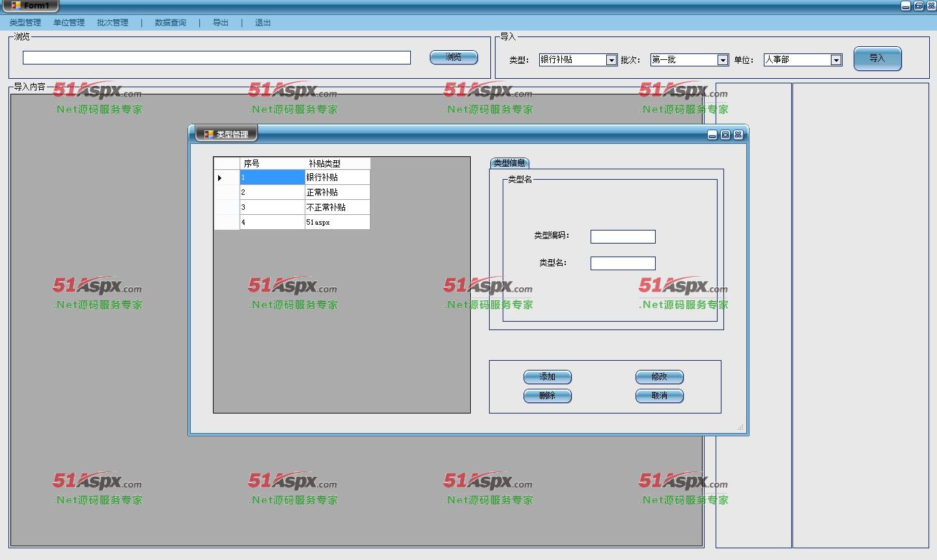Click the 退出 menu item
Image resolution: width=937 pixels, height=560 pixels.
click(263, 23)
